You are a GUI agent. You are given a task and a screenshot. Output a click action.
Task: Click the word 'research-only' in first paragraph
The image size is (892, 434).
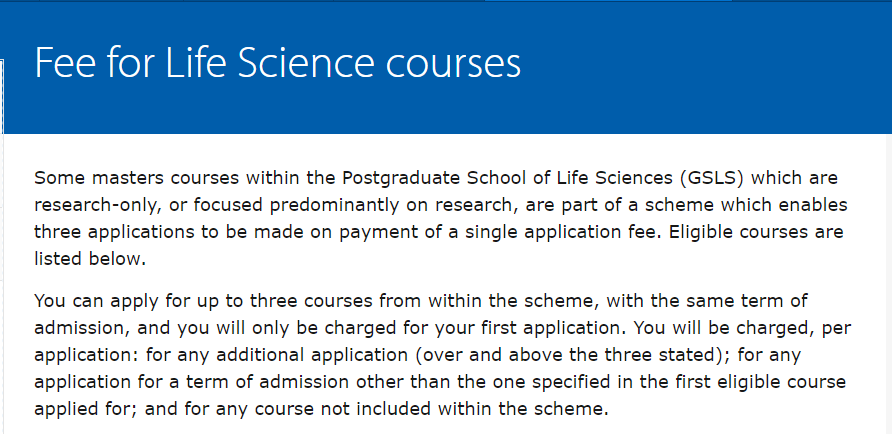coord(92,205)
